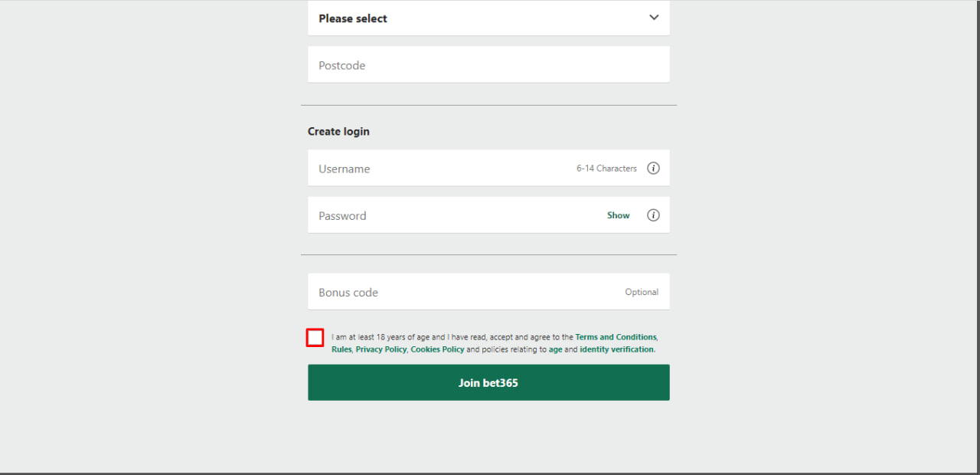Open the age policy link
Screen dimensions: 980x475
pyautogui.click(x=555, y=349)
